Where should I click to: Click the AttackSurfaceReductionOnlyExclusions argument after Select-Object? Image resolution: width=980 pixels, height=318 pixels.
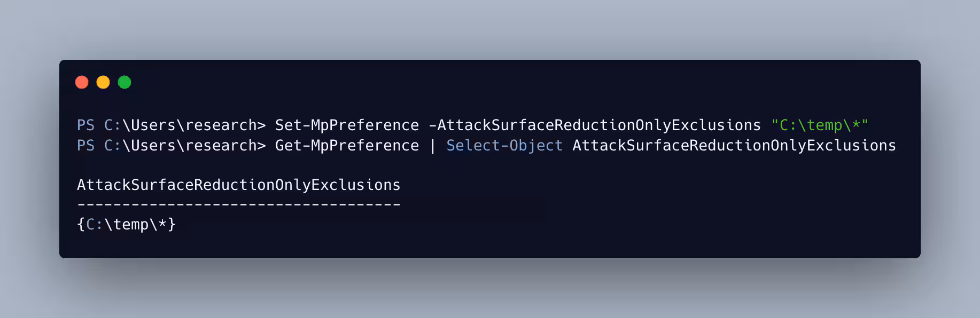(x=734, y=146)
